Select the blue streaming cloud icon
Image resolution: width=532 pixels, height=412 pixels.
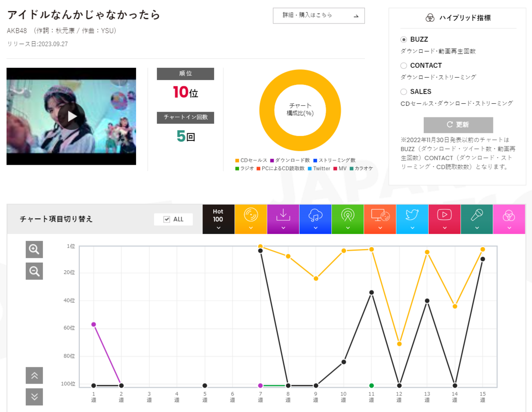315,219
